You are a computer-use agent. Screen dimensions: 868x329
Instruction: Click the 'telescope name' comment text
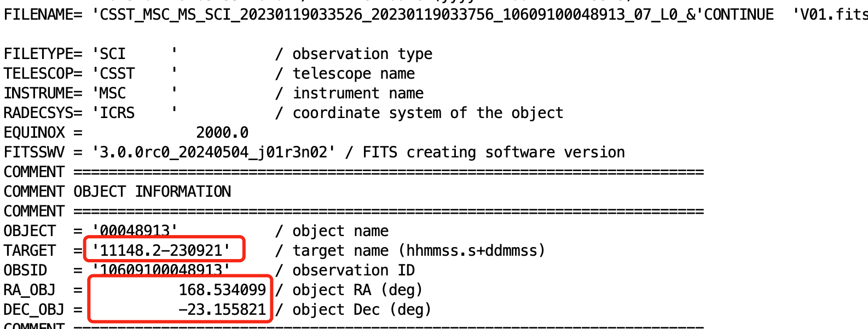354,73
